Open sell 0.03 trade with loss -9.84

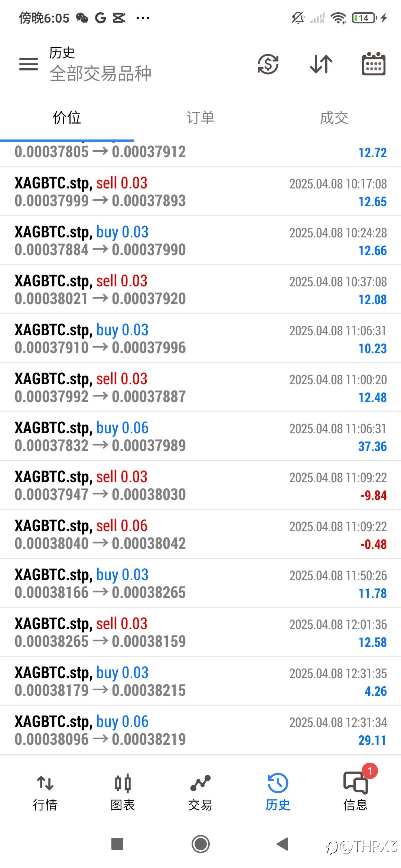[x=200, y=485]
